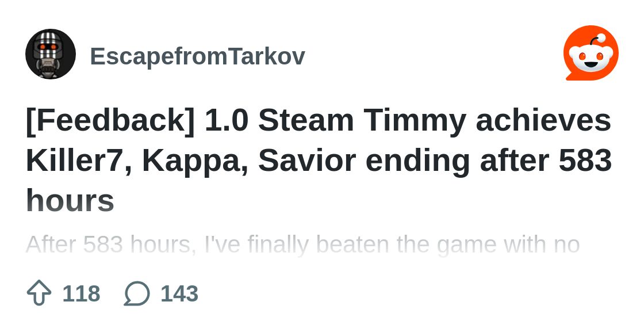This screenshot has height=336, width=644.
Task: Click Snoo's smiling face in the logo
Action: point(591,60)
